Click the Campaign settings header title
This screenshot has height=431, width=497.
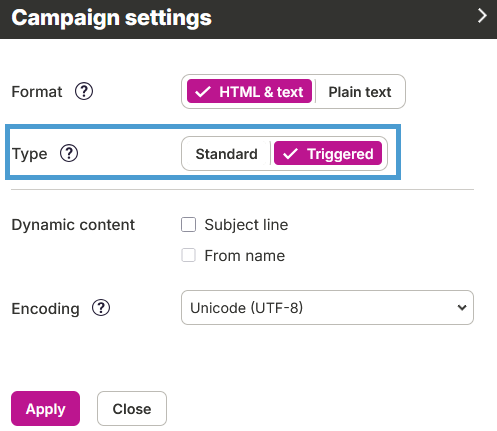pyautogui.click(x=112, y=18)
